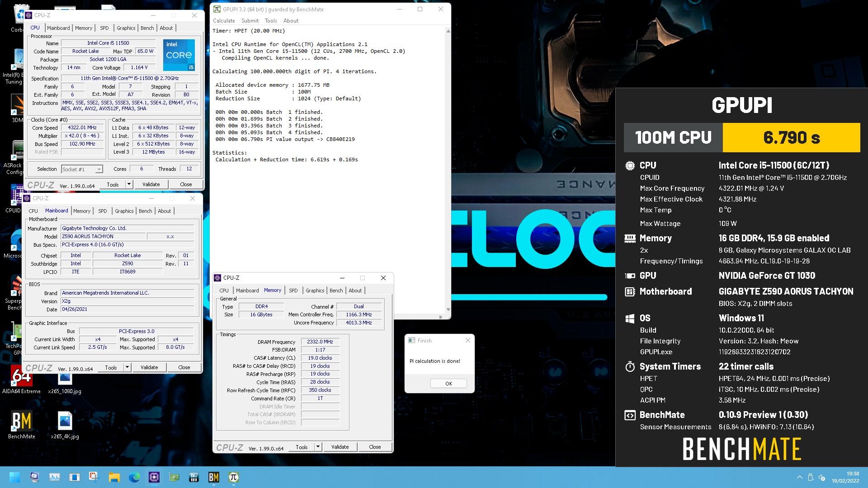Select the BenchMate desktop shortcut
Screen dimensions: 868x488
21,425
